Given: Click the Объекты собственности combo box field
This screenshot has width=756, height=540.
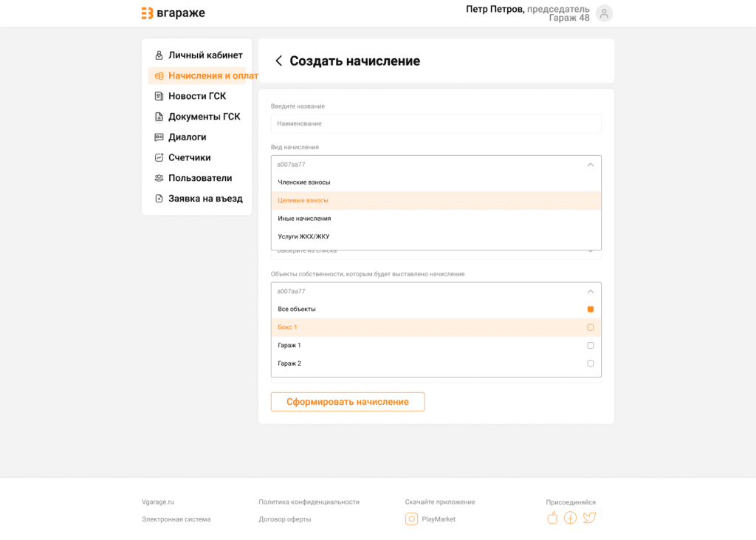Looking at the screenshot, I should [x=436, y=292].
